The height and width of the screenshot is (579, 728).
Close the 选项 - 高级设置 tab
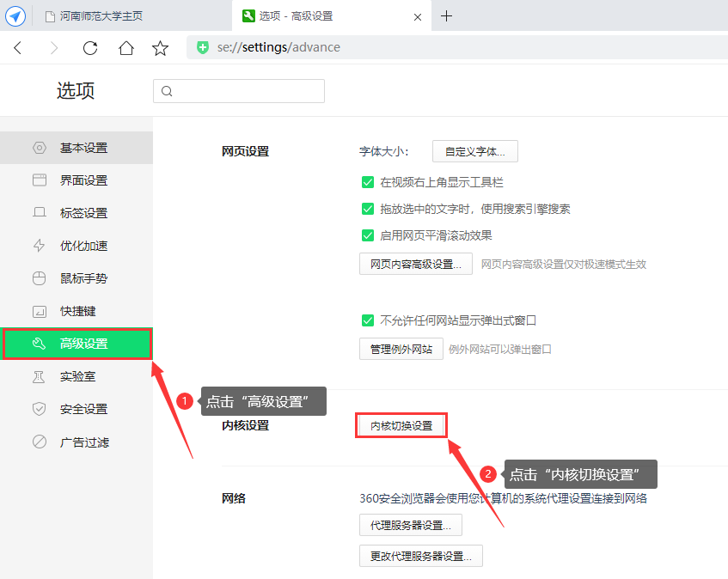tap(418, 16)
